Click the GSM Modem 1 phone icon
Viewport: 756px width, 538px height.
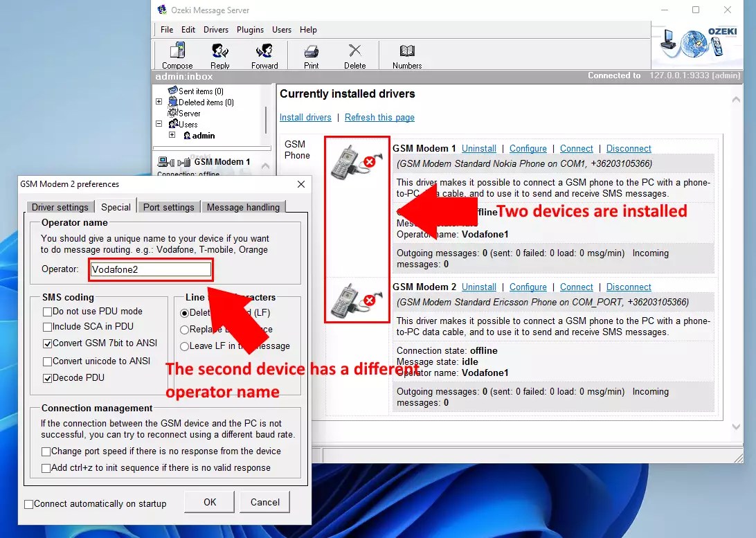357,163
